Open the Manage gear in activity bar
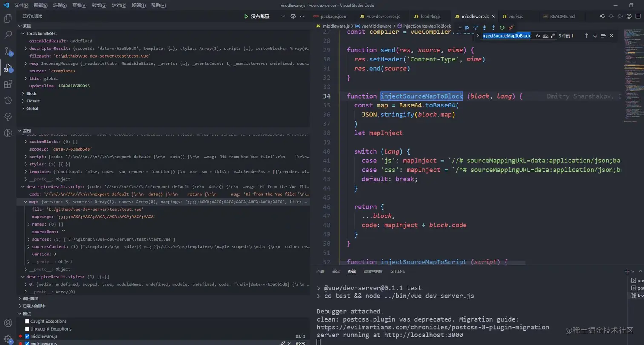This screenshot has height=345, width=644. pyautogui.click(x=8, y=339)
